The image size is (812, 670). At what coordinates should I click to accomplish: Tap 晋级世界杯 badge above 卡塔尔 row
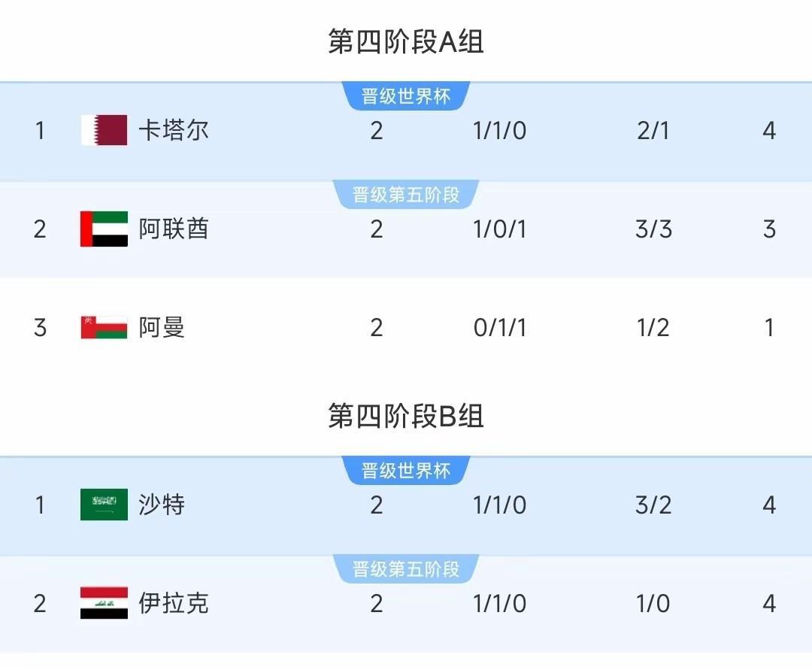pos(406,96)
